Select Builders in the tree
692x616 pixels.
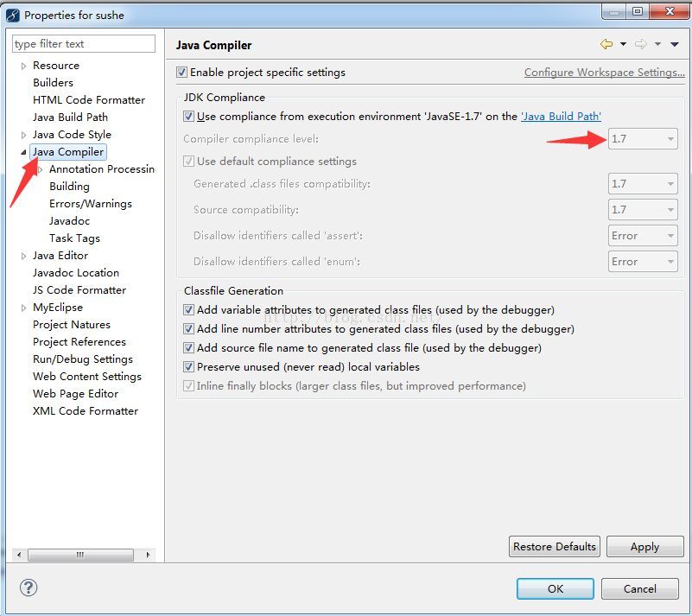click(53, 83)
